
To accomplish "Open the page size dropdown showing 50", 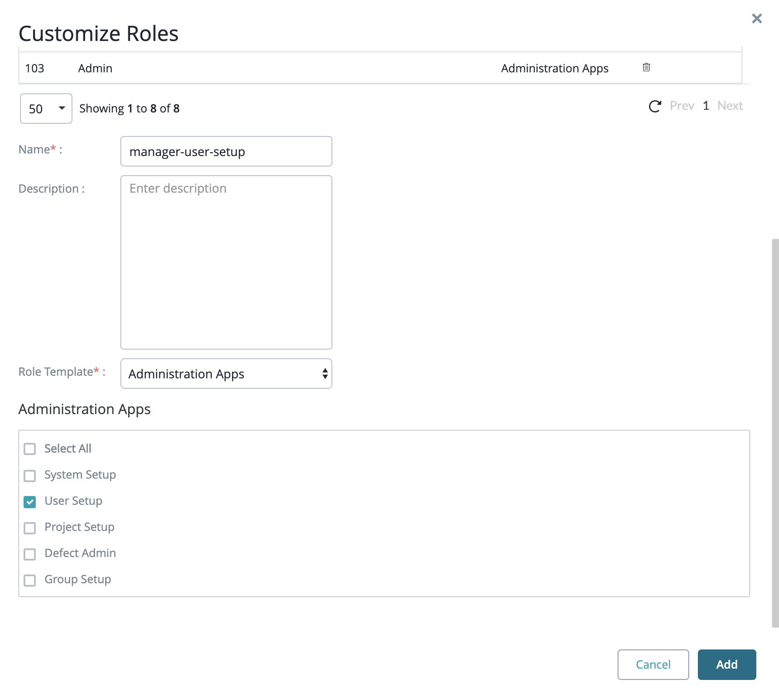I will 46,109.
